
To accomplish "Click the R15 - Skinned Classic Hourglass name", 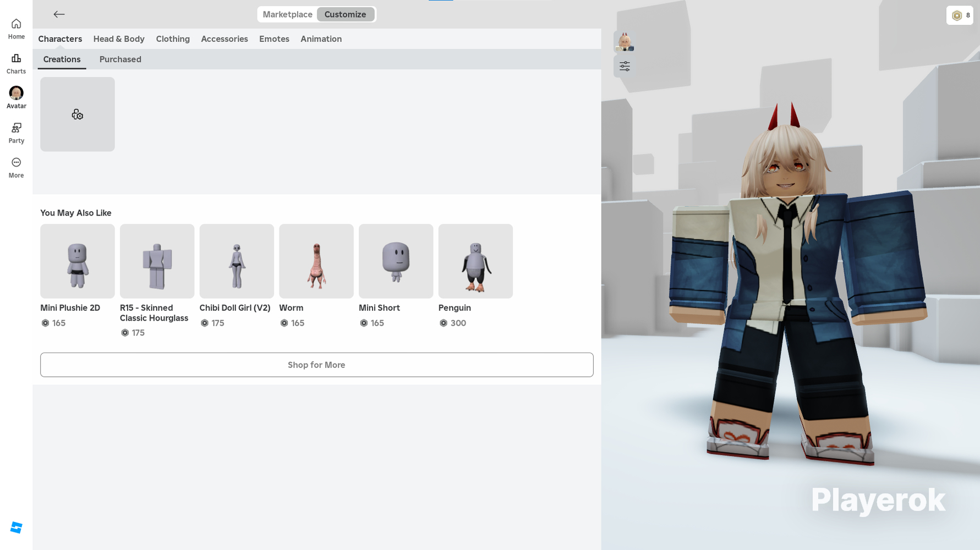I will tap(154, 313).
